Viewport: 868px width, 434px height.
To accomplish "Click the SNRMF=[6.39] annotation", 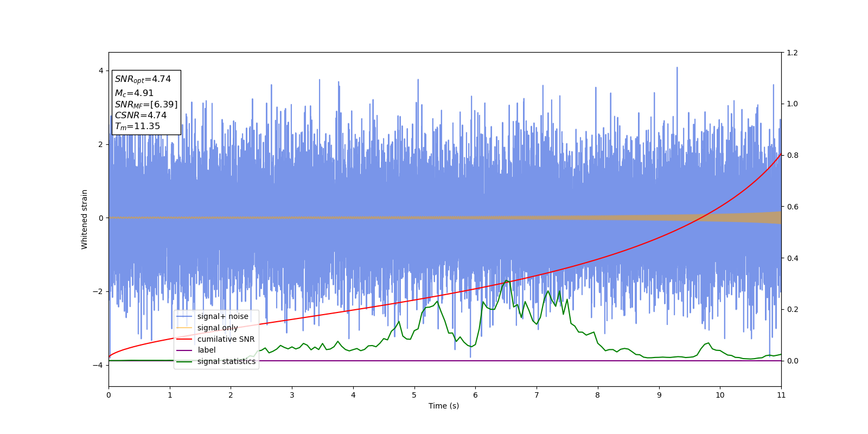I will pyautogui.click(x=146, y=104).
